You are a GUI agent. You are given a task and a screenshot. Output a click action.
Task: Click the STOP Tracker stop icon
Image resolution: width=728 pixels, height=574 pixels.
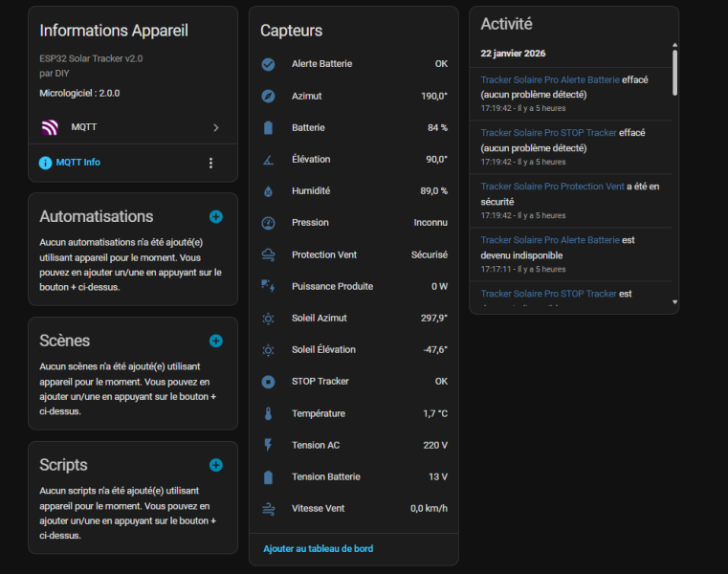click(268, 382)
